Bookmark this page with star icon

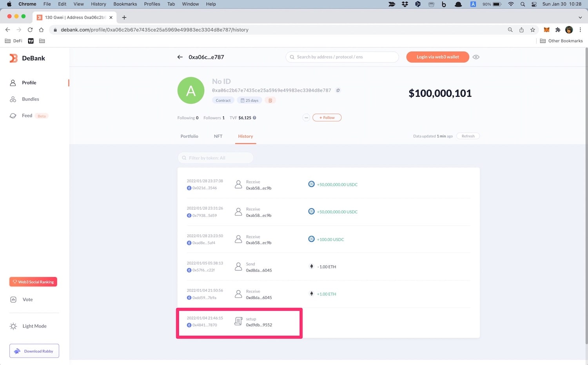533,30
